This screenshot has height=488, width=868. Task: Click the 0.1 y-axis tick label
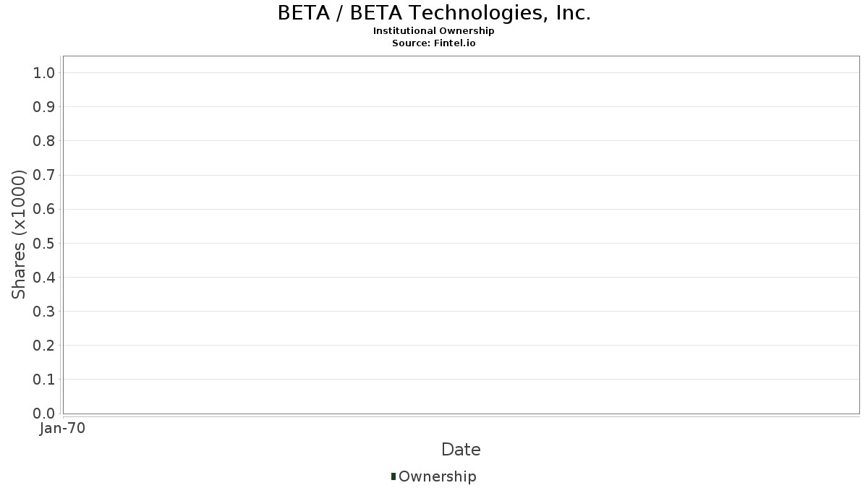coord(43,380)
